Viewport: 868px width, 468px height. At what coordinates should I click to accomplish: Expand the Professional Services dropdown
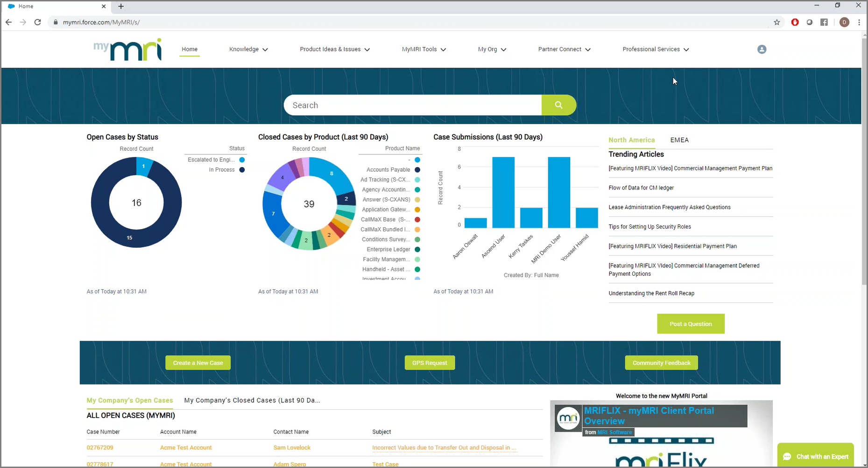(656, 49)
